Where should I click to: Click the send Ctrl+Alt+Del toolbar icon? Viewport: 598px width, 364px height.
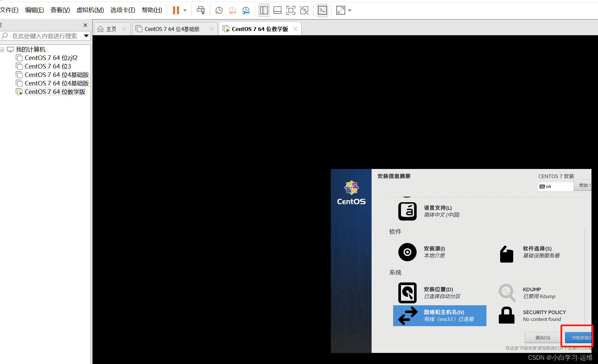tap(201, 10)
